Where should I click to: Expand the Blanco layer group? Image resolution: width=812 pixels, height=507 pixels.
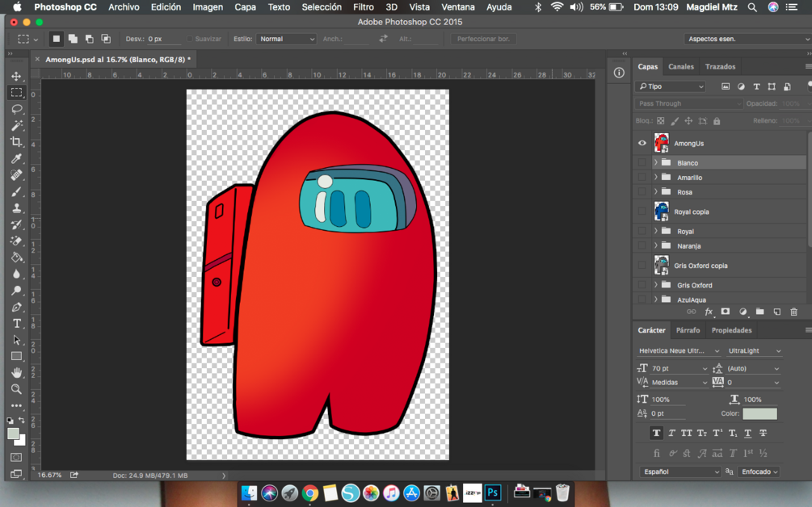(x=655, y=163)
